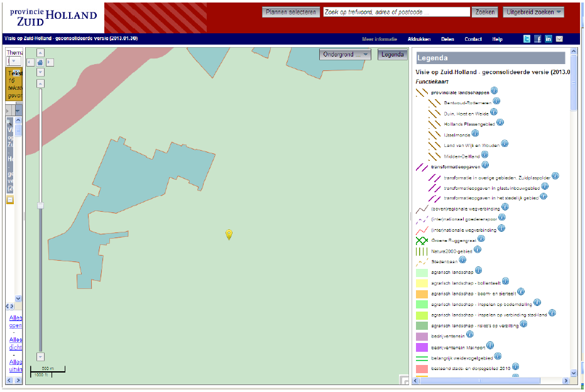This screenshot has height=392, width=585.
Task: Select the hand pan tool on map
Action: (40, 62)
